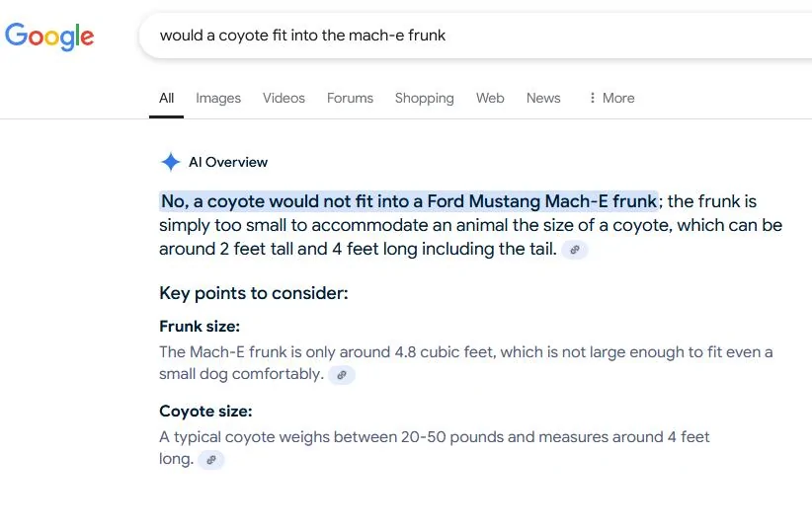
Task: Switch to the Images tab
Action: 218,98
